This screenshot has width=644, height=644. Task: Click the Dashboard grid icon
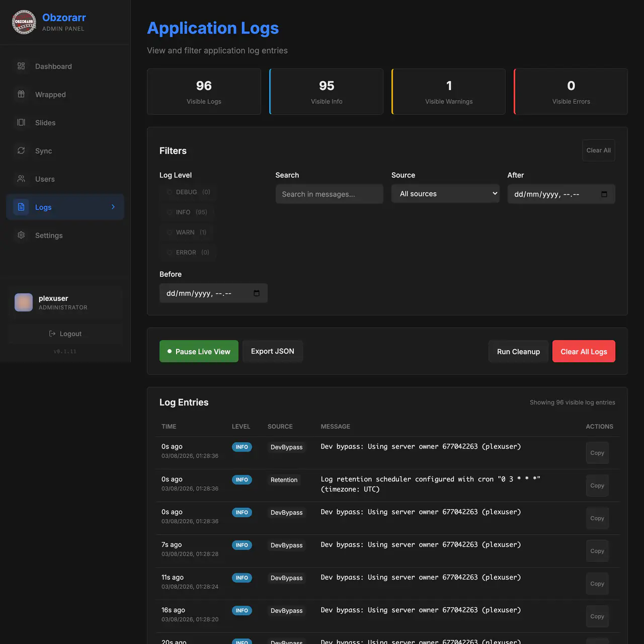click(x=21, y=66)
